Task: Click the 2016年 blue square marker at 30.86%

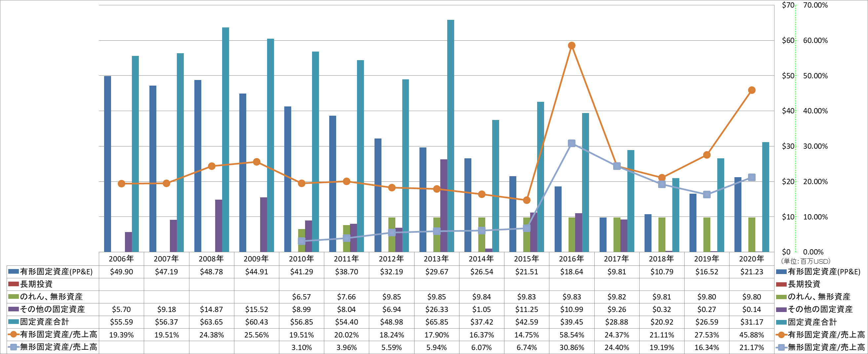Action: pyautogui.click(x=572, y=143)
